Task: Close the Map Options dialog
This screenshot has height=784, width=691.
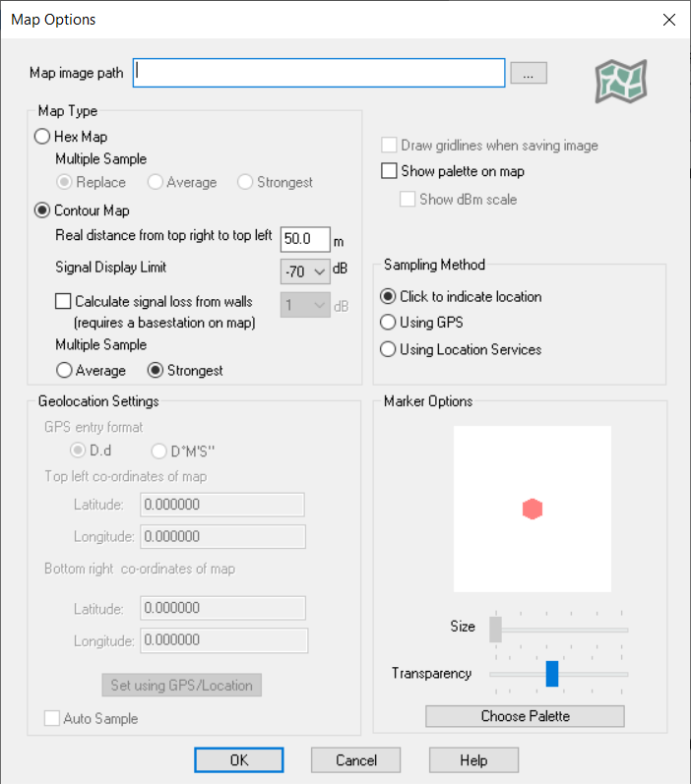Action: (x=669, y=20)
